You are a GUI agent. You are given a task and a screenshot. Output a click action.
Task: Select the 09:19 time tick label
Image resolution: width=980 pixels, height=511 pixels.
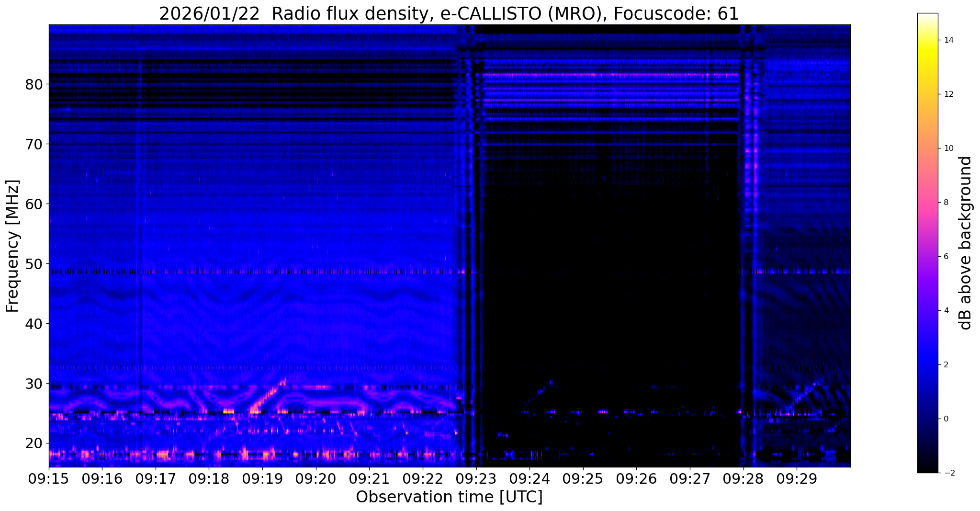[x=262, y=479]
